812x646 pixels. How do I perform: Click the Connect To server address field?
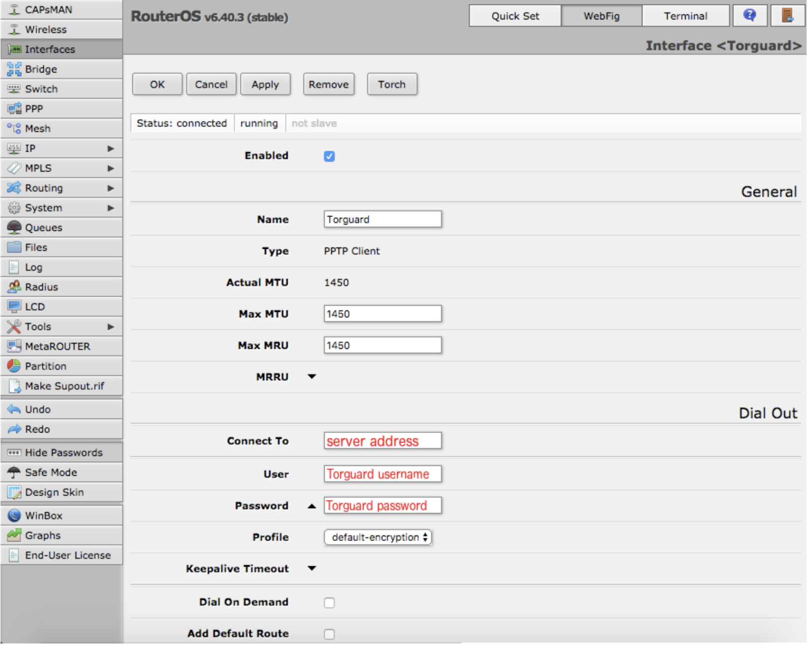pos(383,440)
